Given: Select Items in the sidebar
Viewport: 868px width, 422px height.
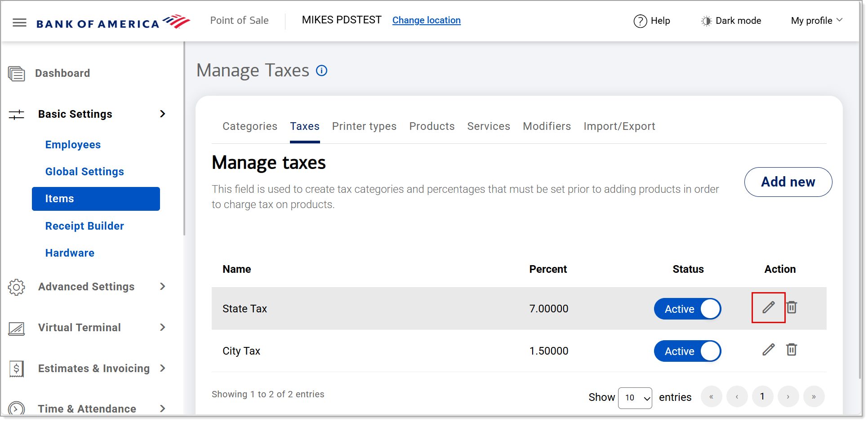Looking at the screenshot, I should click(96, 199).
